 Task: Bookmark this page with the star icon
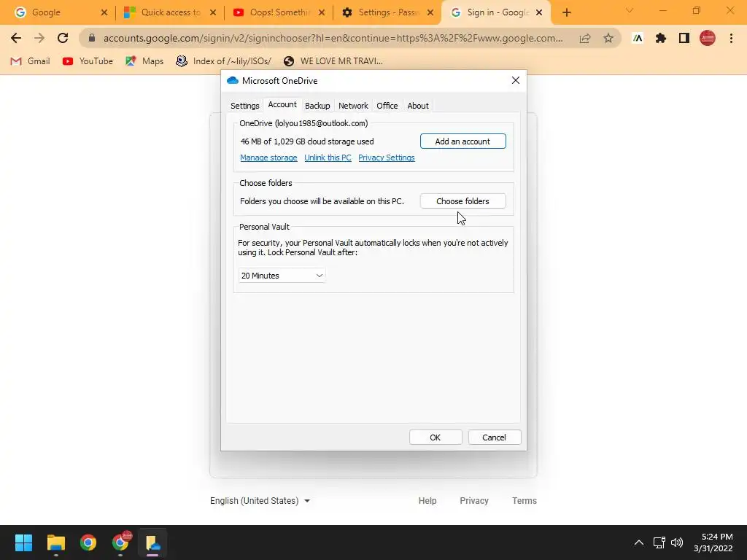[608, 38]
